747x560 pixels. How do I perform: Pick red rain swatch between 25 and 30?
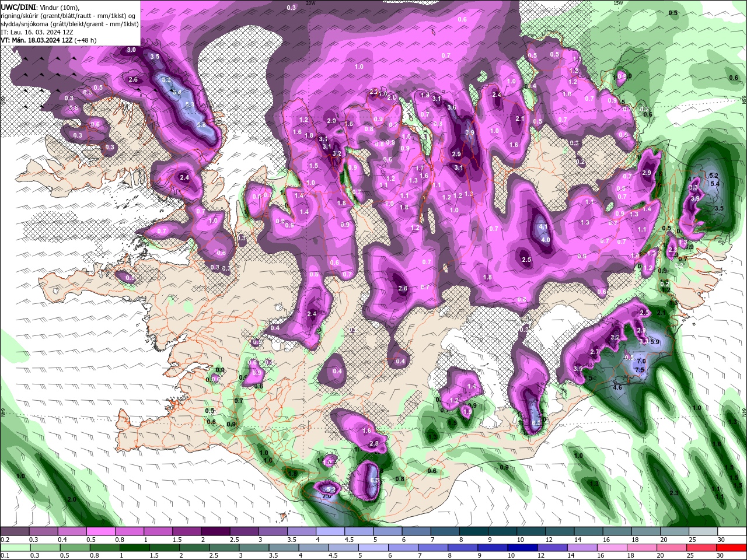coord(702,548)
